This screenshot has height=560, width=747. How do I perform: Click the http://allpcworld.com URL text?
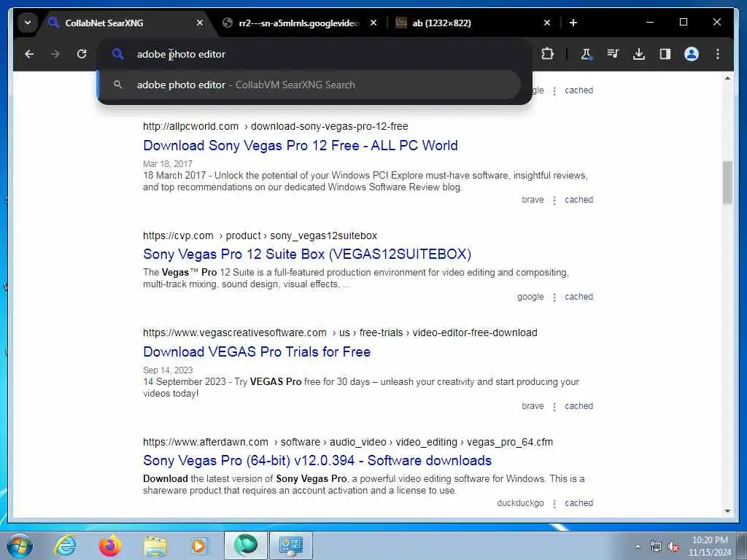[190, 127]
